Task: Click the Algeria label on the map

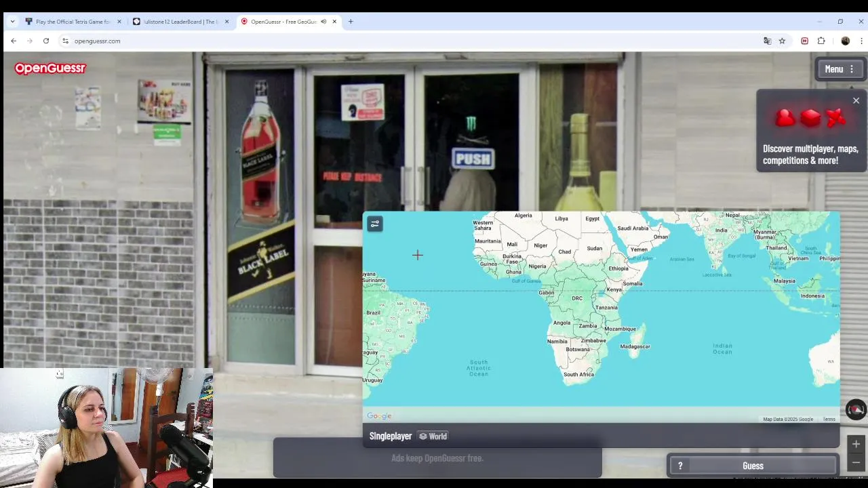Action: click(x=523, y=216)
